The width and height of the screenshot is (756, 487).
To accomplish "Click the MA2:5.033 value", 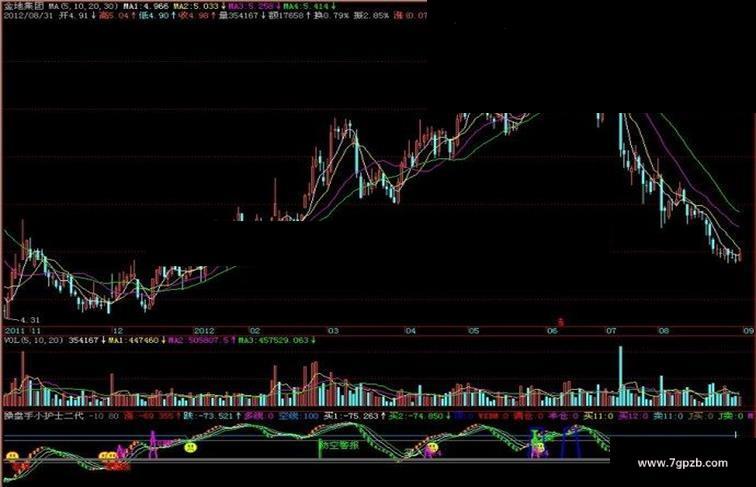I will 196,7.
